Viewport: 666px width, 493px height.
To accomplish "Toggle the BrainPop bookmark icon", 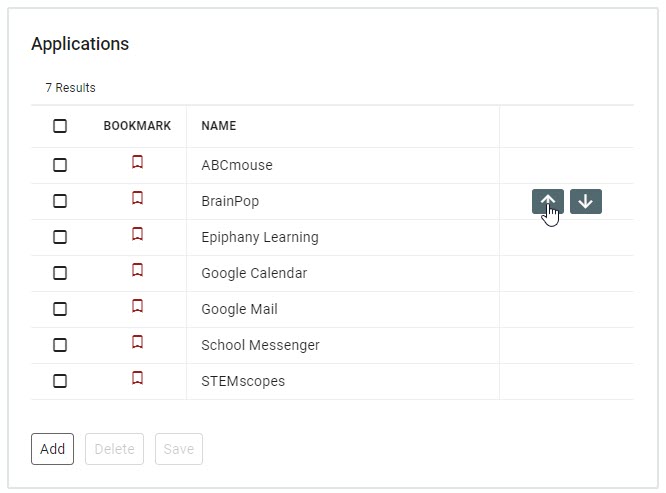I will click(x=137, y=198).
